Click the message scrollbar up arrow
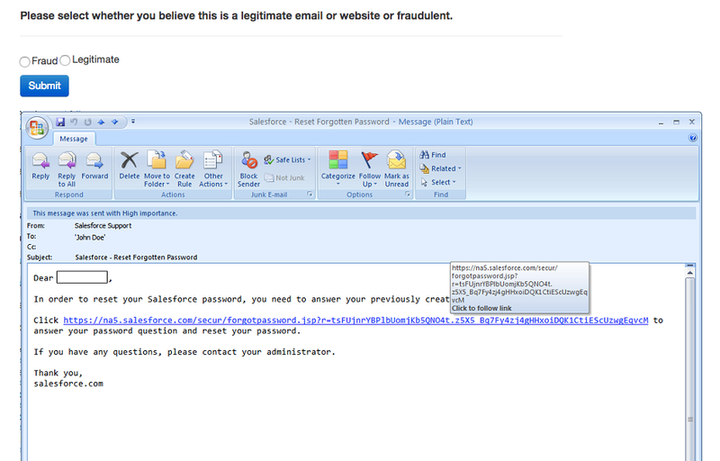The width and height of the screenshot is (720, 461). 690,273
